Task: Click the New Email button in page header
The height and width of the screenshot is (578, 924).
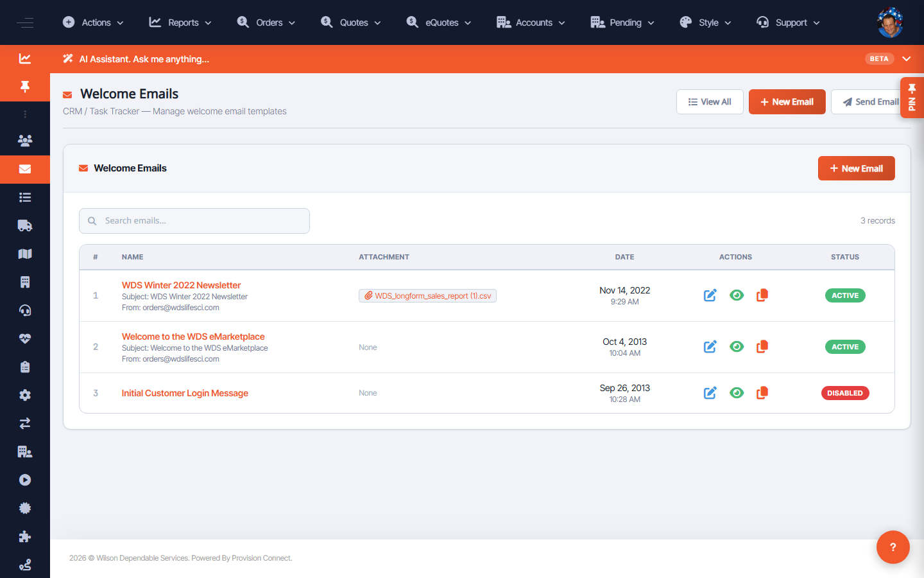Action: point(787,102)
